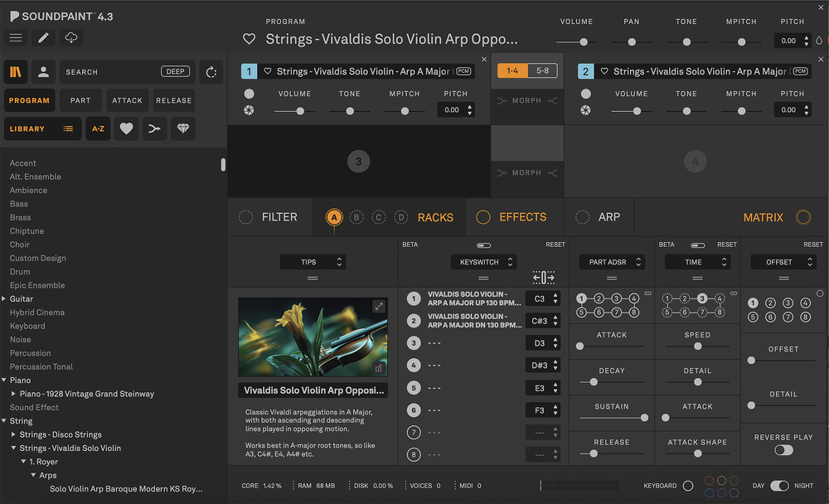Click the Matrix button
The height and width of the screenshot is (504, 829).
764,217
